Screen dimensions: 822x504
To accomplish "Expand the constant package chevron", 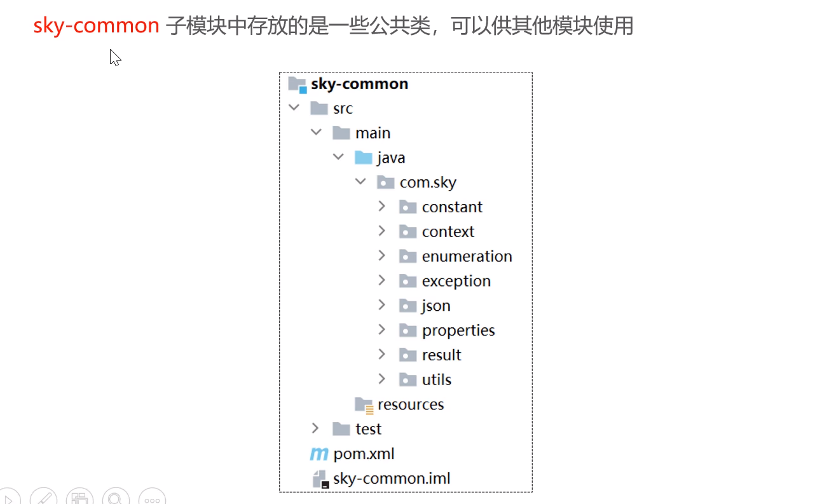I will point(382,207).
